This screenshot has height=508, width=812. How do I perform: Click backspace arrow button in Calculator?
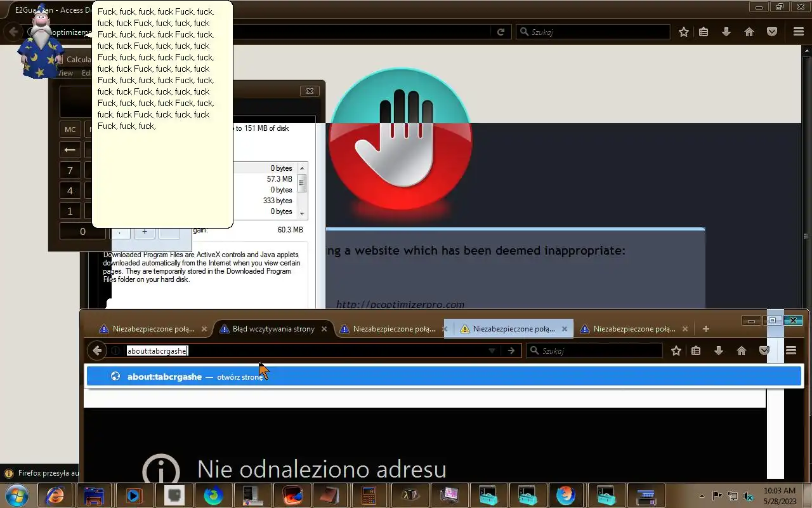(x=70, y=150)
